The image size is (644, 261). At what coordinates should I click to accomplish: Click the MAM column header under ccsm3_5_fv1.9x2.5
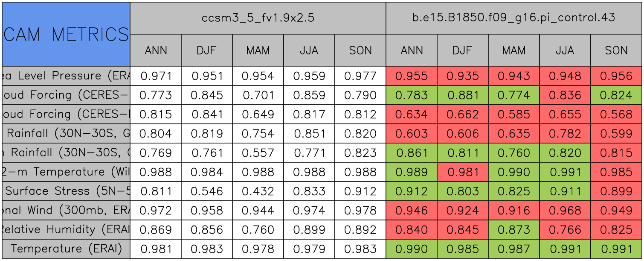(x=258, y=50)
